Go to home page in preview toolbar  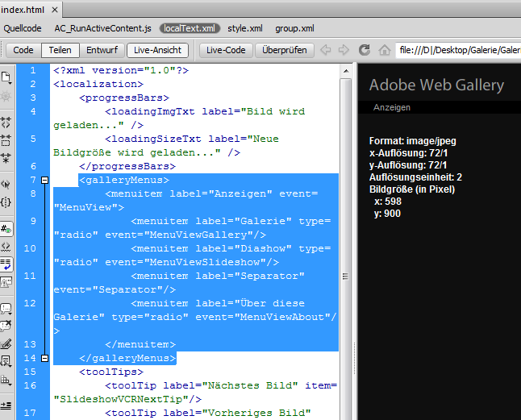point(384,50)
